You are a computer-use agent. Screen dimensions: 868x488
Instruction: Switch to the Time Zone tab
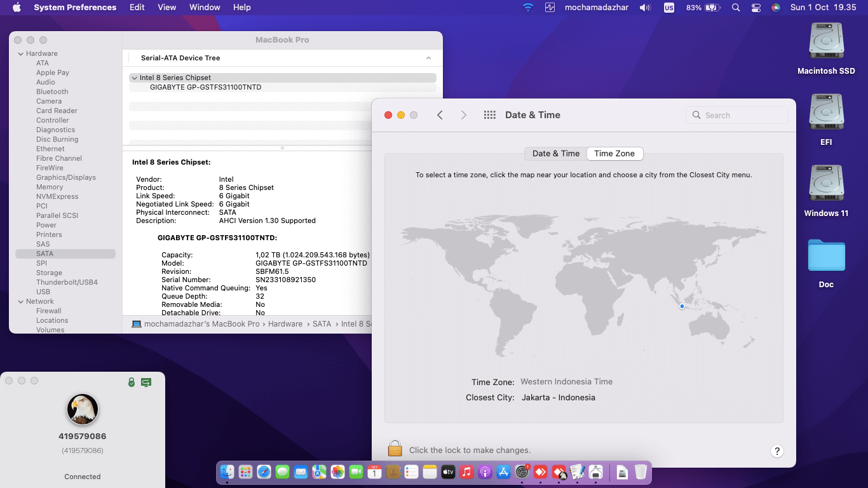[614, 153]
